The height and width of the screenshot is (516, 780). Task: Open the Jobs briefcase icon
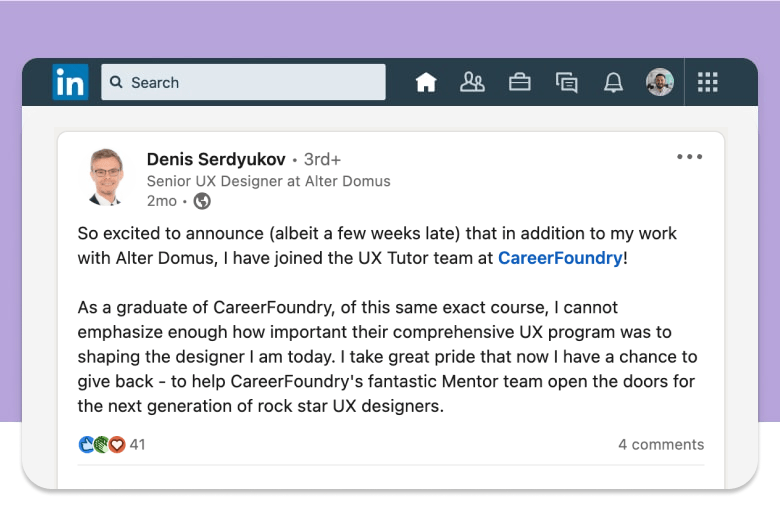(520, 83)
